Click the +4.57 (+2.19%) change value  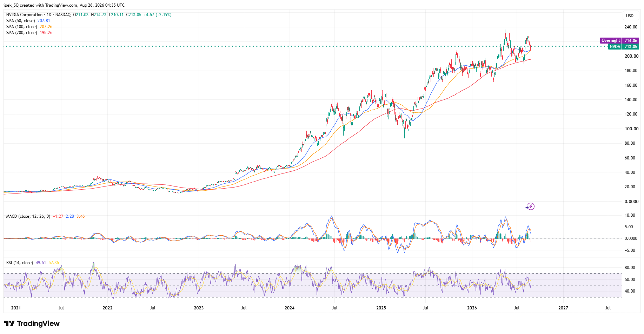click(x=158, y=15)
